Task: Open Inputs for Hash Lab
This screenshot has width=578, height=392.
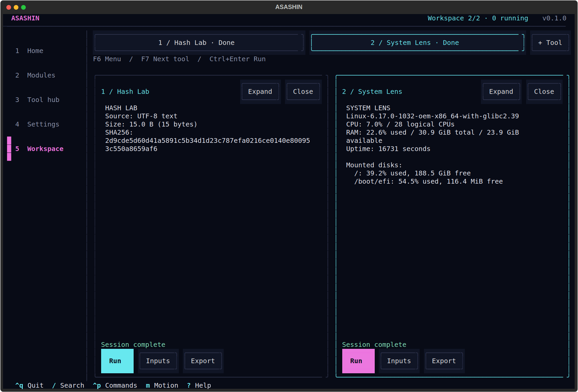Action: click(x=158, y=361)
